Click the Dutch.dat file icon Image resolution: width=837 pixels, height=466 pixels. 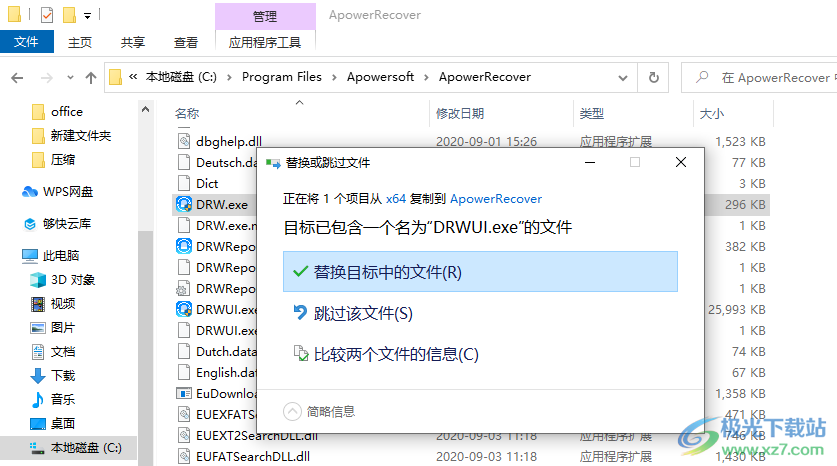184,351
